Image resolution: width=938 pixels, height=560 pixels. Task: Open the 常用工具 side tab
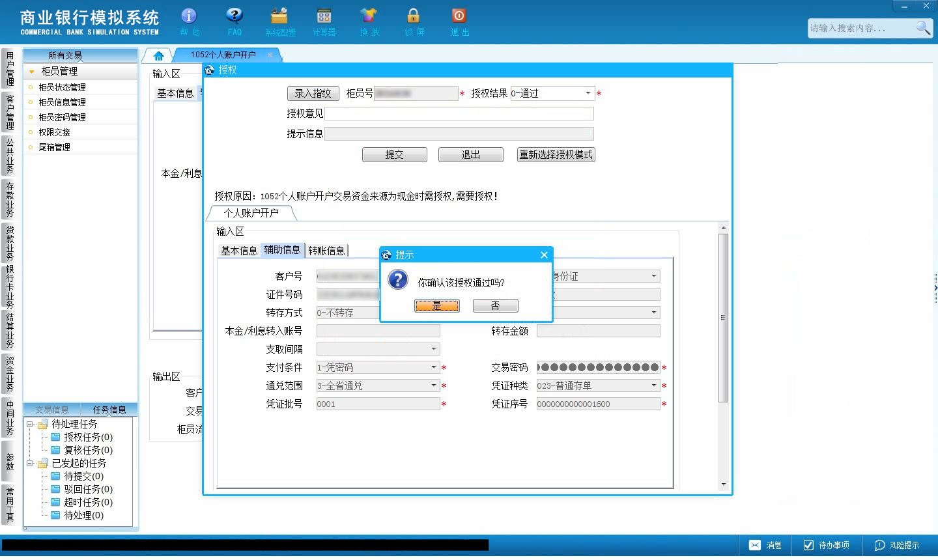[10, 504]
